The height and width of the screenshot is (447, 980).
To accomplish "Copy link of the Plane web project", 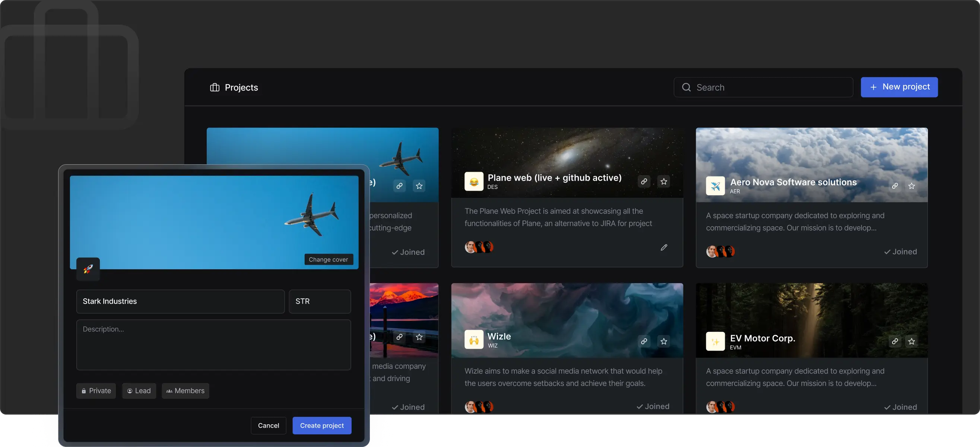I will tap(644, 181).
